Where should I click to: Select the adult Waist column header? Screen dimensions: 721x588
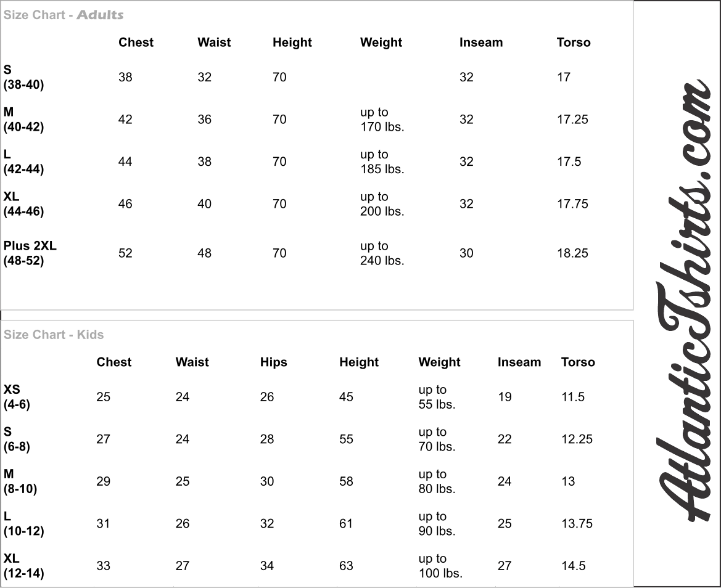click(x=214, y=43)
